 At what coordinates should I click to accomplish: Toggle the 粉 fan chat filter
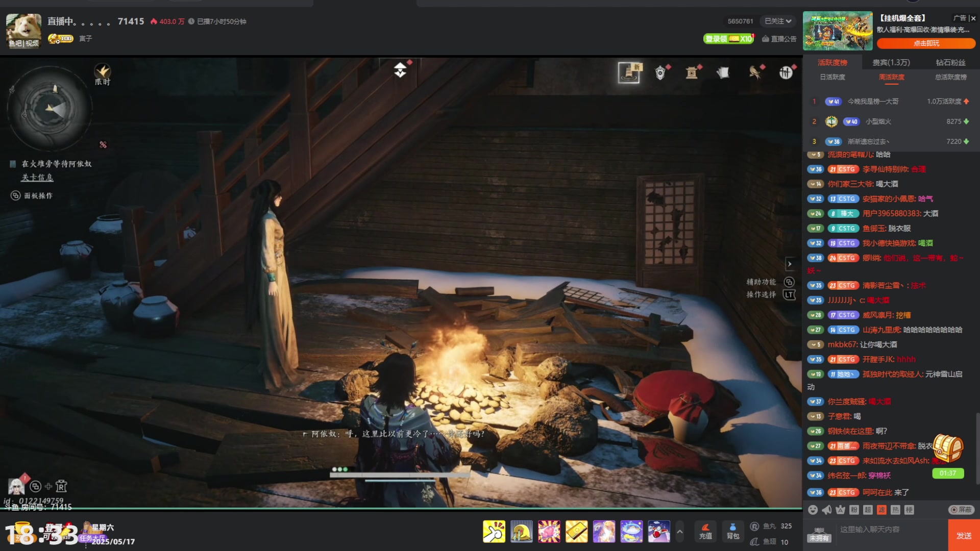(x=854, y=510)
